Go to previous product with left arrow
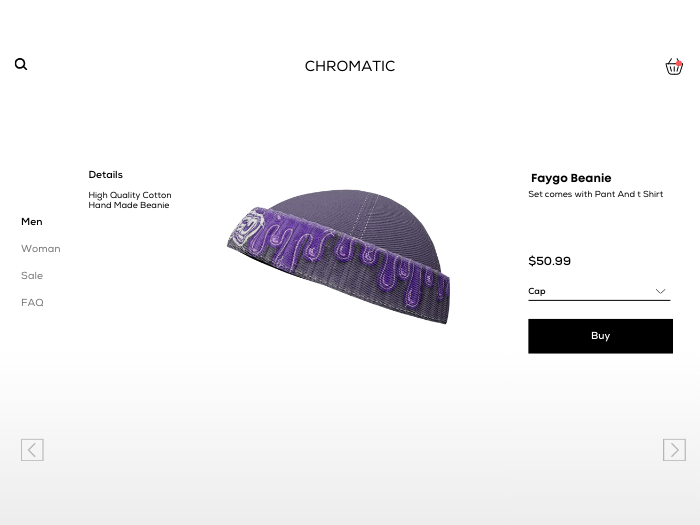 [x=32, y=450]
